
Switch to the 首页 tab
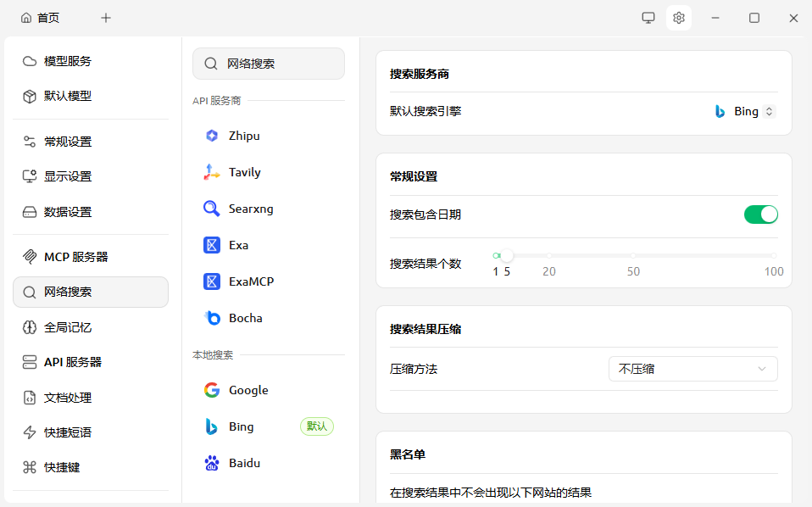point(41,18)
